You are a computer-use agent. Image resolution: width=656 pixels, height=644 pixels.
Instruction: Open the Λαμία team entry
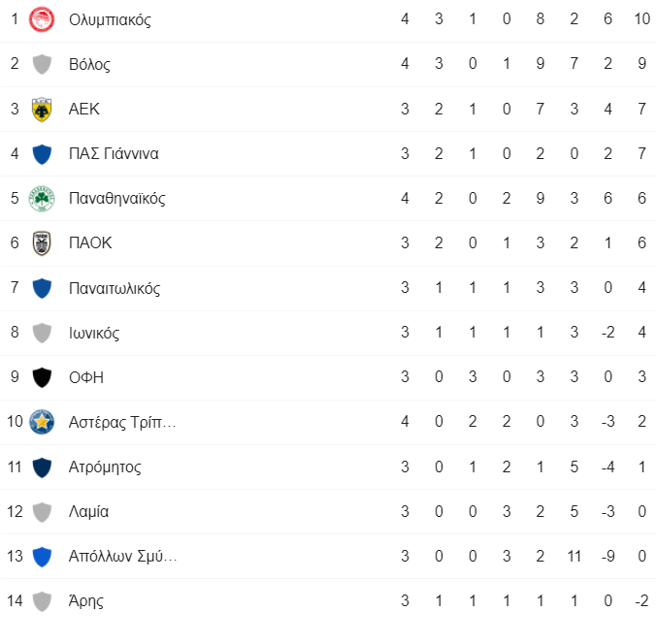[x=88, y=511]
